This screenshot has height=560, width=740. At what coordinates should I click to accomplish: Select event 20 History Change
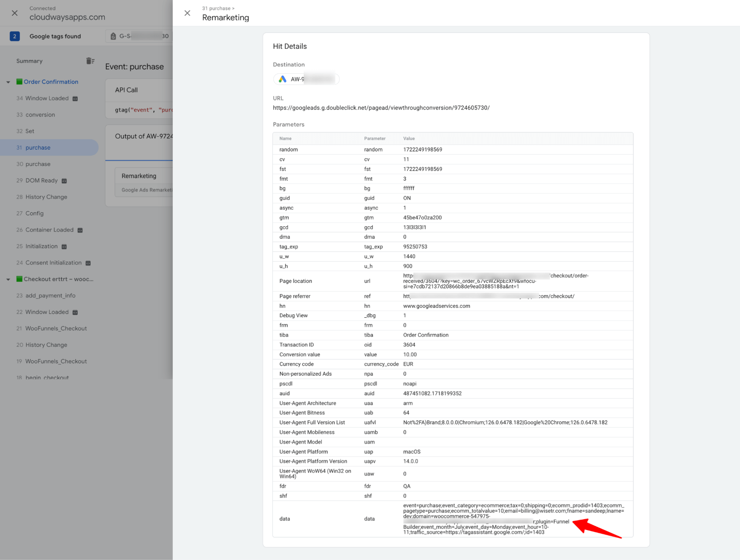point(42,345)
